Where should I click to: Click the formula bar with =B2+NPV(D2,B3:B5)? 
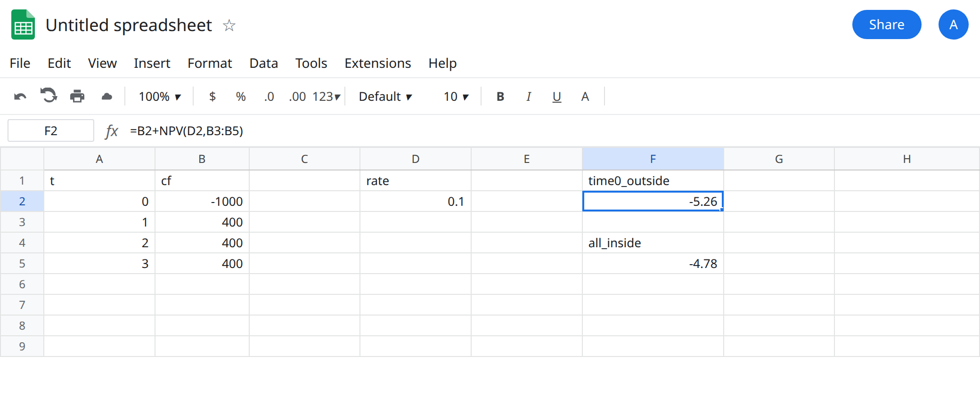(551, 131)
